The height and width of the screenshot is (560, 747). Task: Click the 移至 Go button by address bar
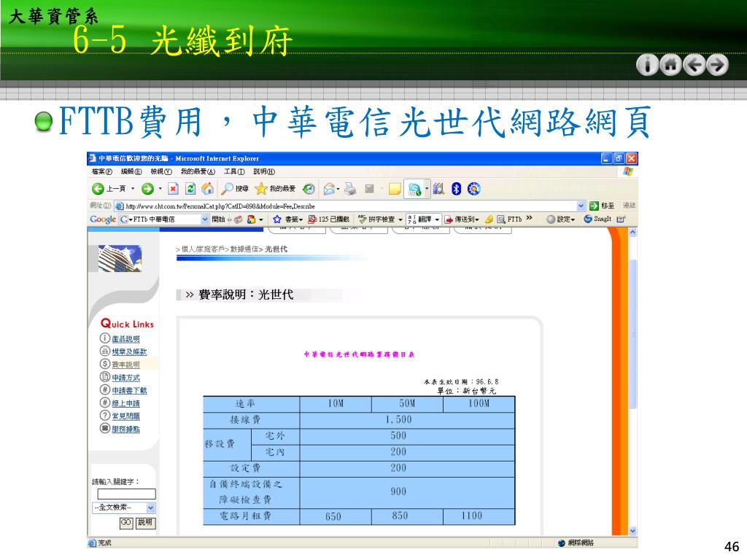[602, 206]
